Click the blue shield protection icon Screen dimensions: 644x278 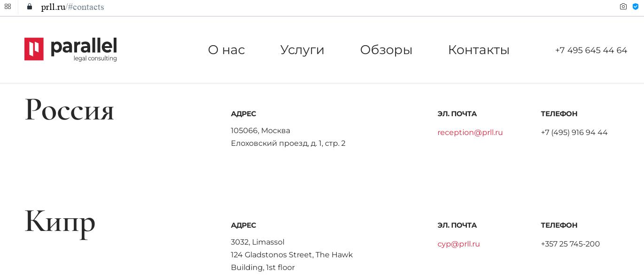(x=636, y=7)
